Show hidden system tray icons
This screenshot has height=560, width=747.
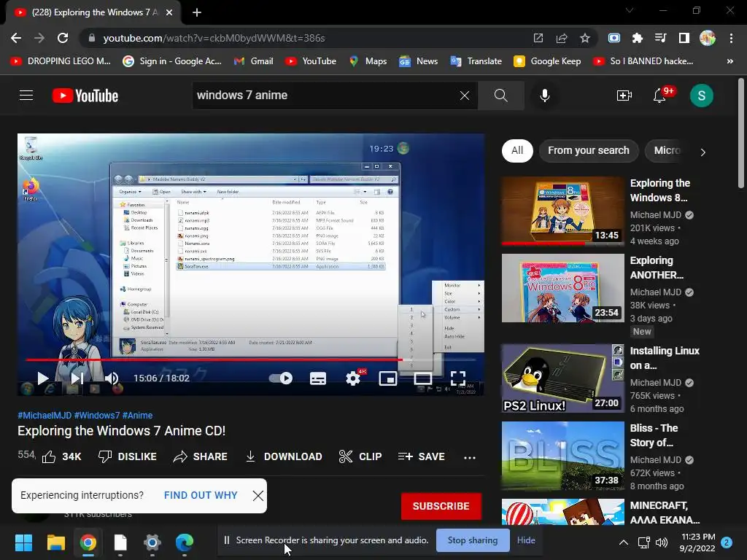[623, 542]
